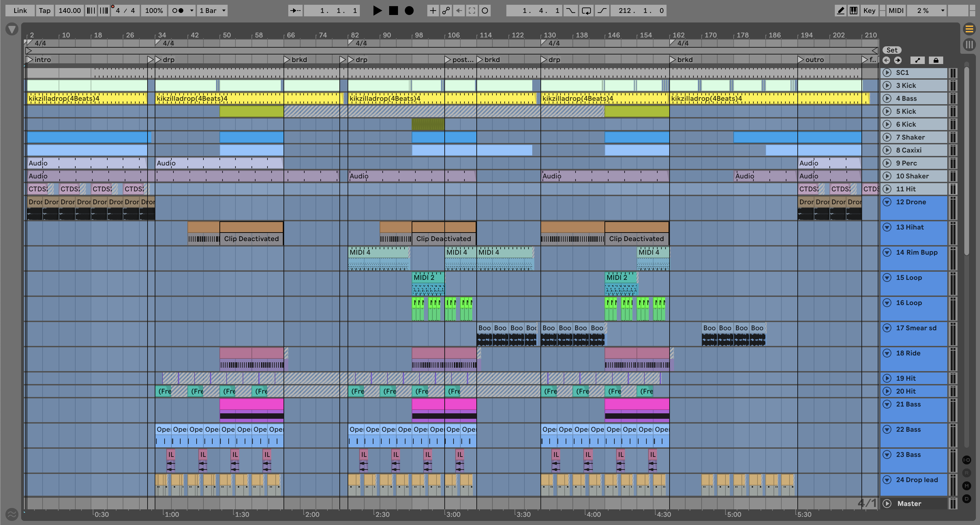Open the 1 Bar quantization menu
980x525 pixels.
212,11
